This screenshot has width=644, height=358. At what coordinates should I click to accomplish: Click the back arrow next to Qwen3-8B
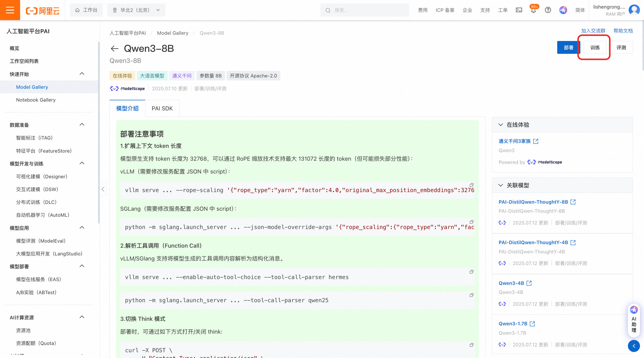point(114,48)
